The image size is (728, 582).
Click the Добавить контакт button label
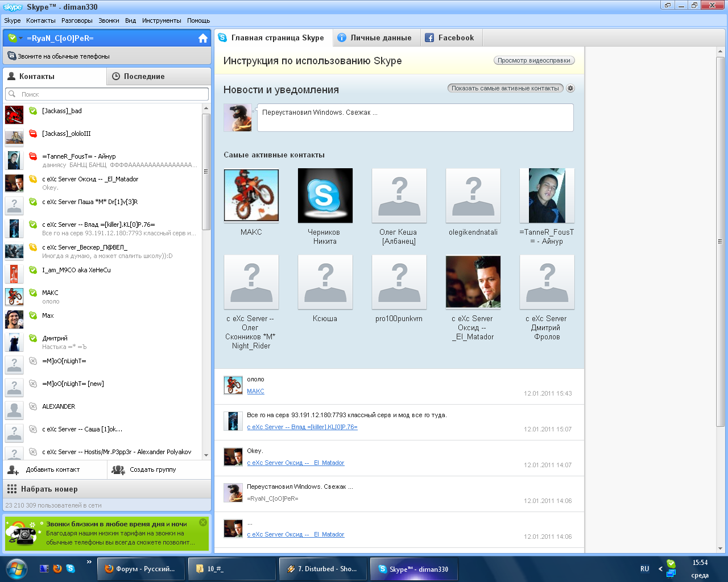[53, 469]
